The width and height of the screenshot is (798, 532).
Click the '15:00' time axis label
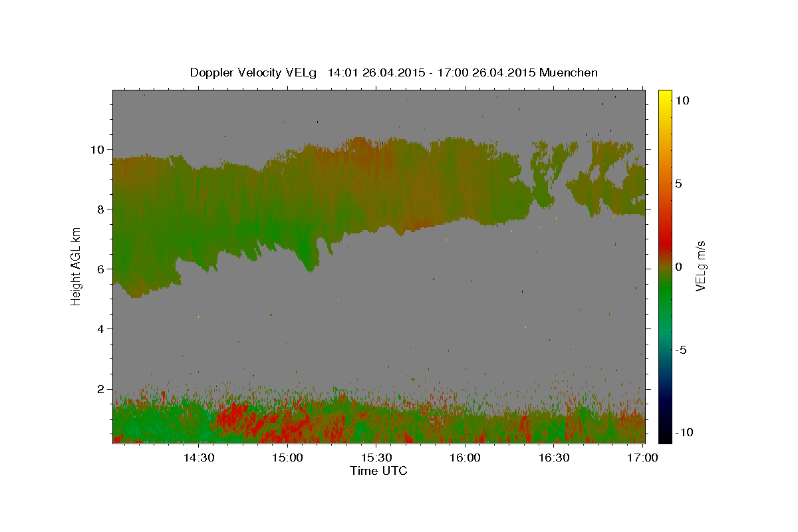(287, 458)
